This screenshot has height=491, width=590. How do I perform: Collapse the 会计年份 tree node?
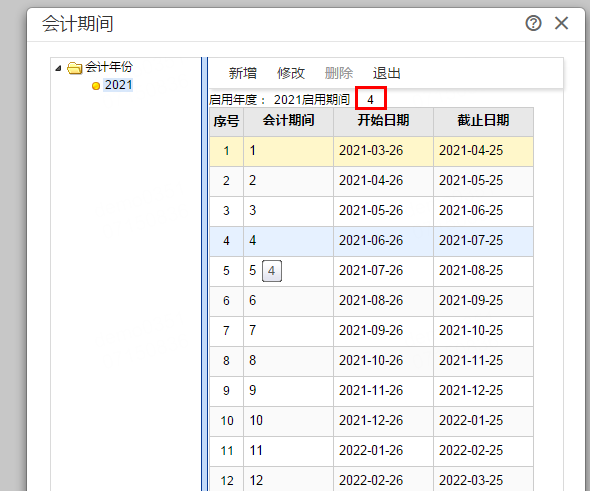click(58, 68)
